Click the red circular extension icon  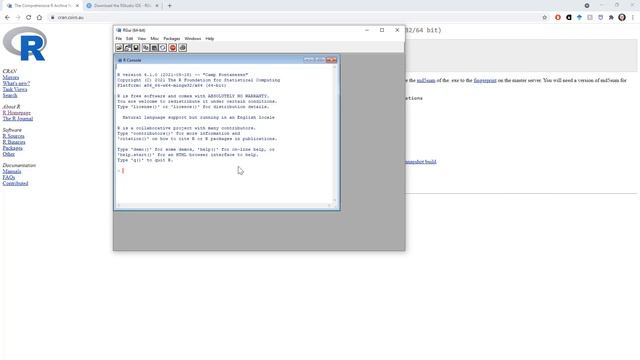coord(558,18)
